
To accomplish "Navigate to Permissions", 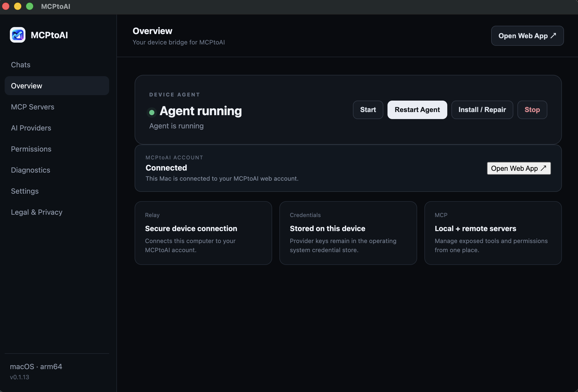I will [57, 149].
